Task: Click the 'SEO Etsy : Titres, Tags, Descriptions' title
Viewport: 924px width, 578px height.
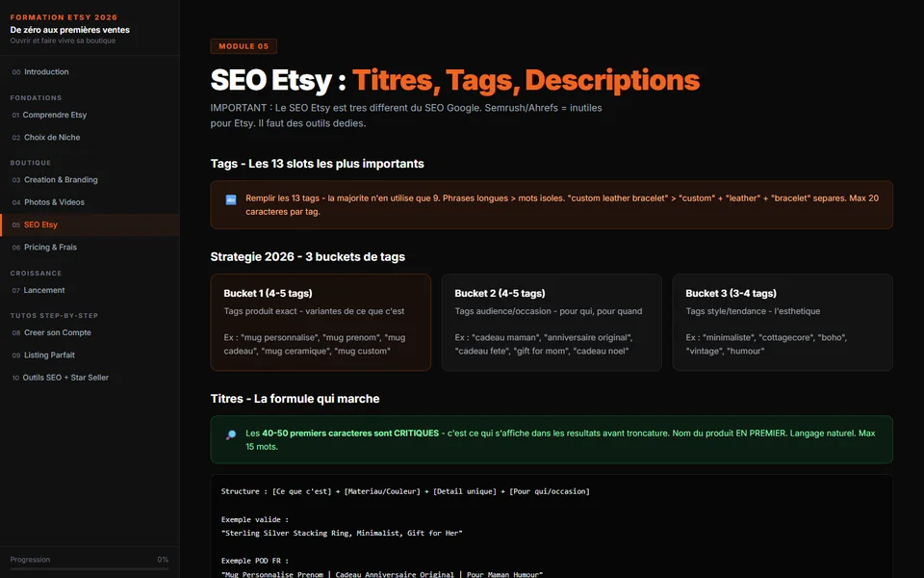Action: [x=455, y=80]
